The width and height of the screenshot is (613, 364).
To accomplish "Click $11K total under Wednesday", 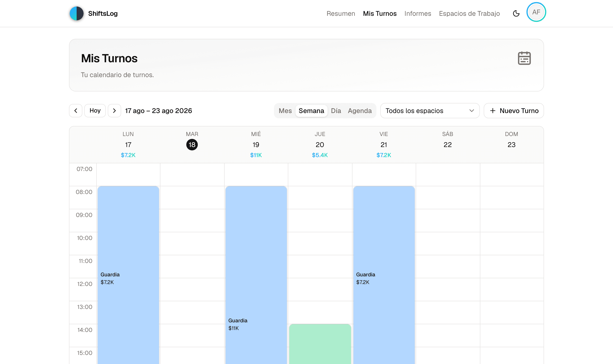I will pyautogui.click(x=256, y=155).
